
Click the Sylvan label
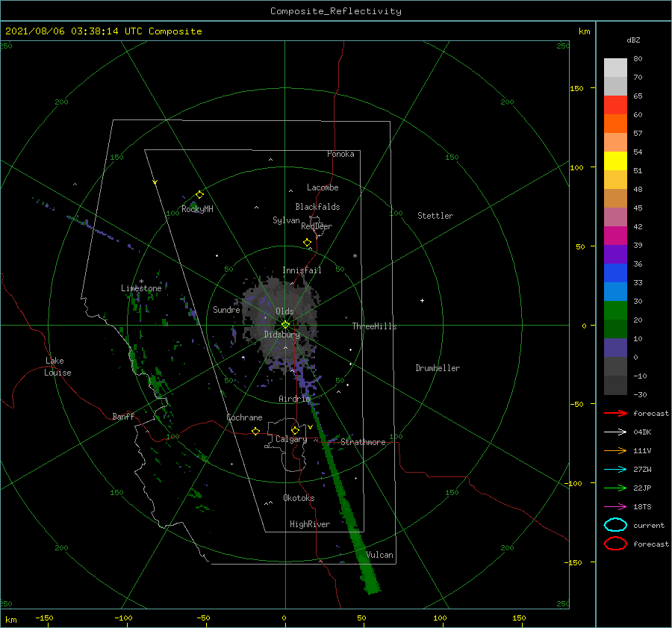(286, 220)
